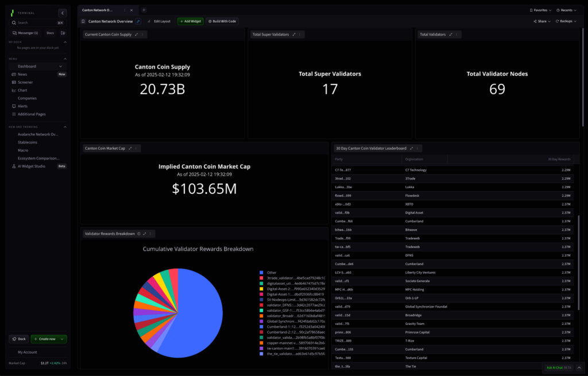Open the Recents dropdown
Viewport: 588px width, 376px height.
567,10
